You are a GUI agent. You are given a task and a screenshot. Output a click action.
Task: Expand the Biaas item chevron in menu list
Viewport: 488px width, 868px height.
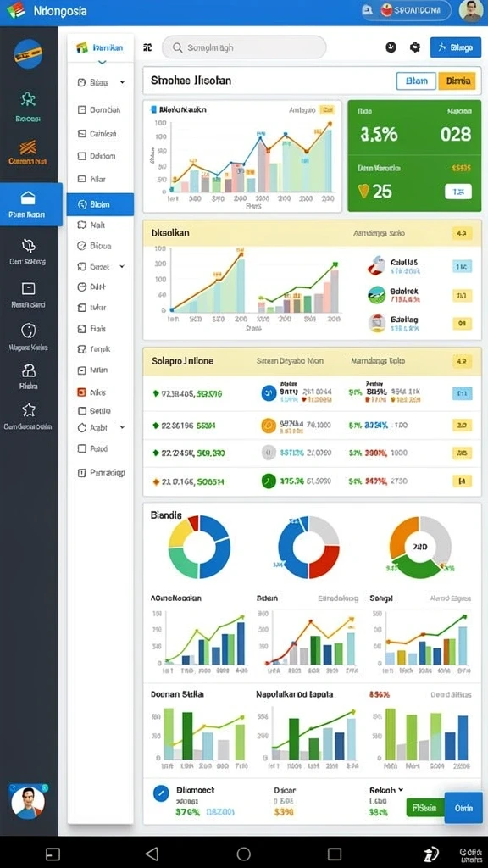click(122, 82)
